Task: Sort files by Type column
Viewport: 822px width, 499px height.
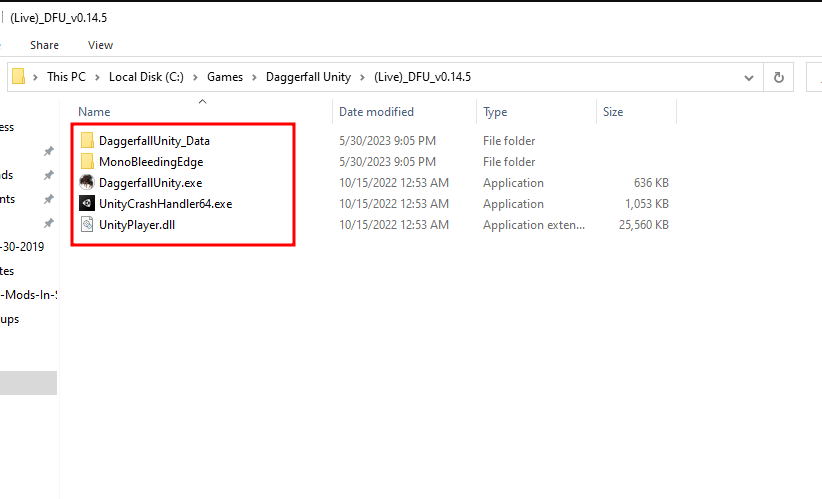Action: (x=495, y=112)
